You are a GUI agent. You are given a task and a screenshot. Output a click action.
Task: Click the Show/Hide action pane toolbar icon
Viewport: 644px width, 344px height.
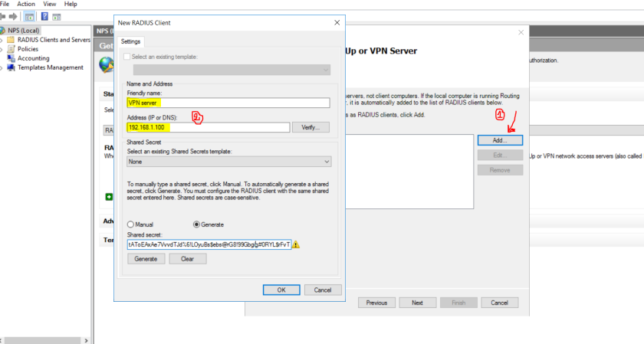click(57, 17)
